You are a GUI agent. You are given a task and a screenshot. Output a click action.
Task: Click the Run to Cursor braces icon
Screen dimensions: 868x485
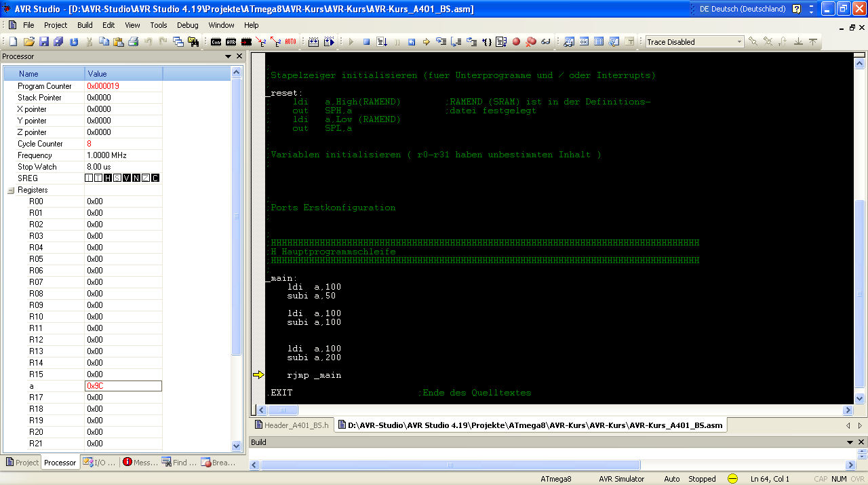(487, 42)
